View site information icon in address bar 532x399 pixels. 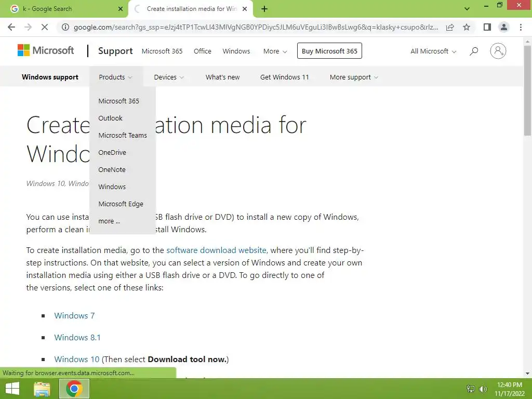pos(65,27)
